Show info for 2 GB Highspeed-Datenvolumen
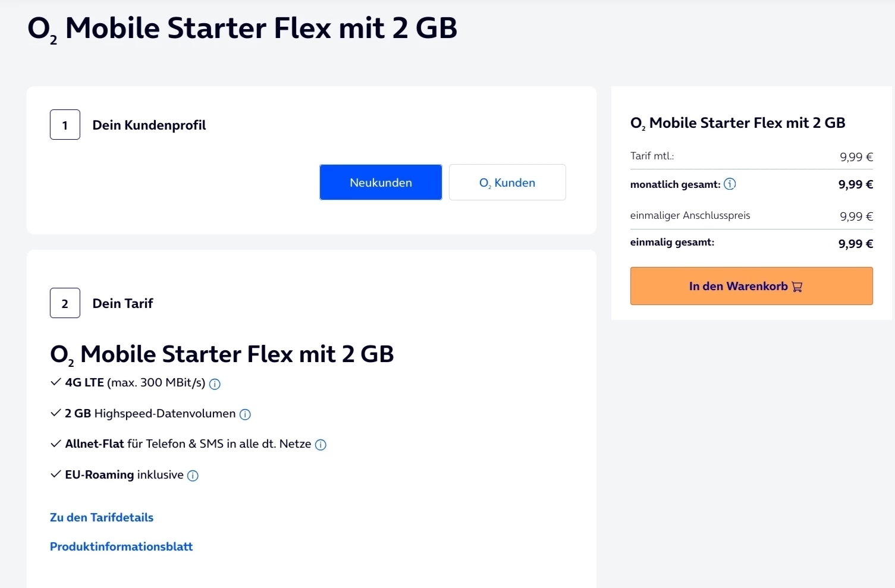895x588 pixels. click(x=245, y=414)
